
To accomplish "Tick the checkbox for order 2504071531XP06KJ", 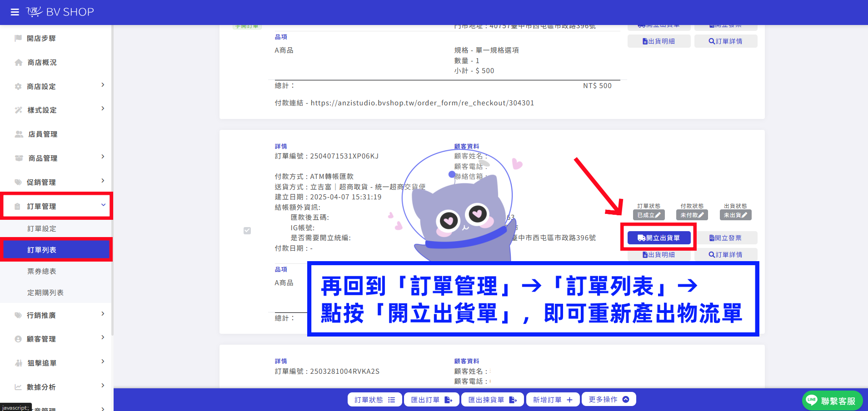I will tap(247, 231).
